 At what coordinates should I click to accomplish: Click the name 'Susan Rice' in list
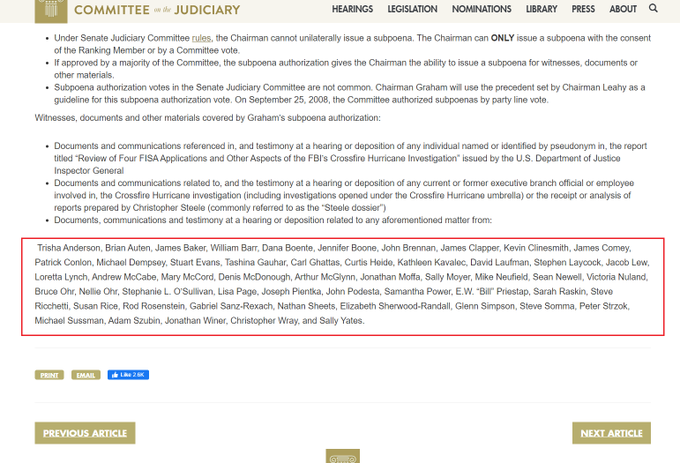tap(95, 306)
